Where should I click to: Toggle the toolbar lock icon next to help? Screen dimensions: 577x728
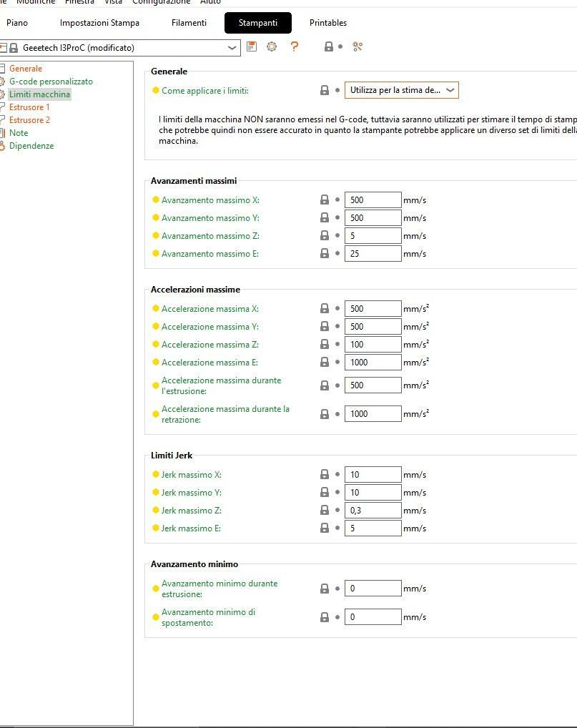329,46
